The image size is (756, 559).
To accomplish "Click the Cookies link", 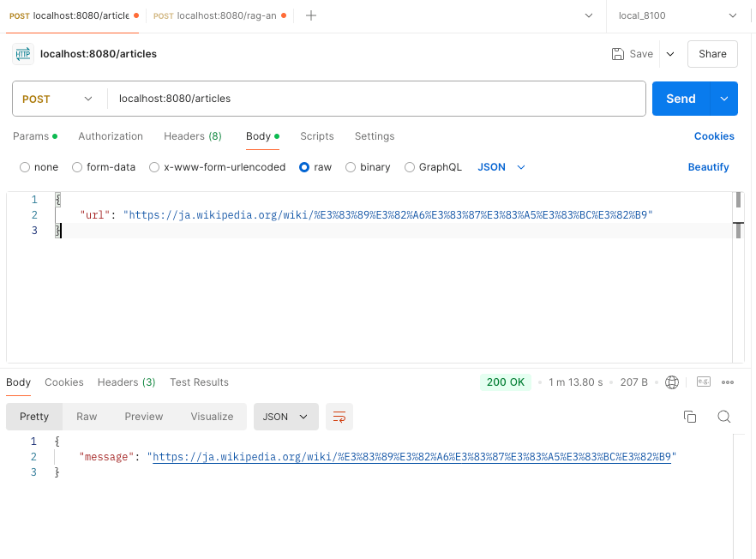I will point(714,136).
